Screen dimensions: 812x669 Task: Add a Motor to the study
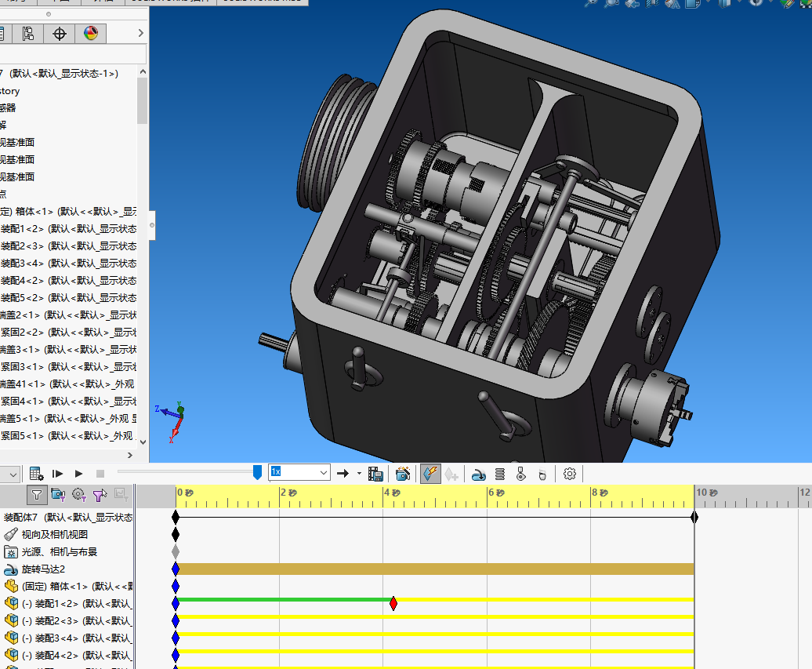point(478,474)
